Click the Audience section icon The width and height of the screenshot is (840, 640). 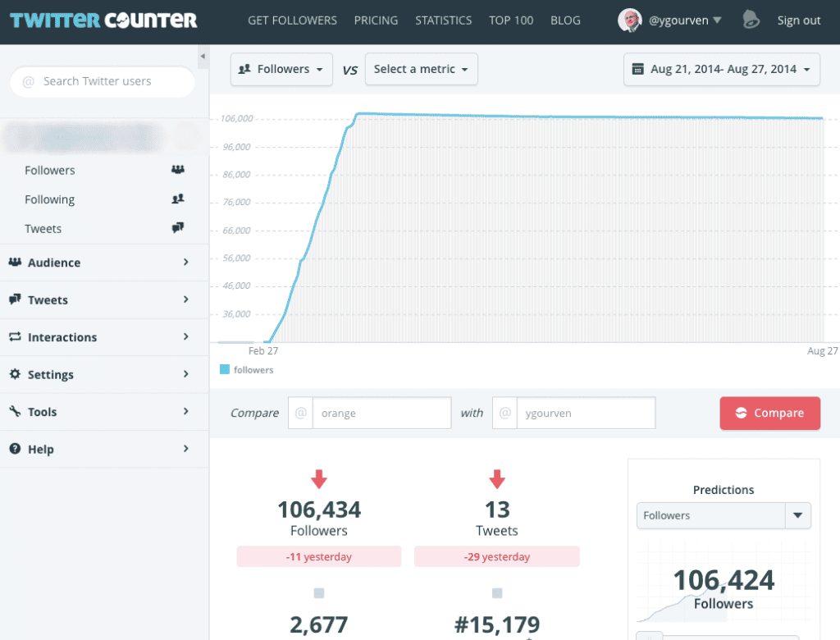(x=15, y=262)
